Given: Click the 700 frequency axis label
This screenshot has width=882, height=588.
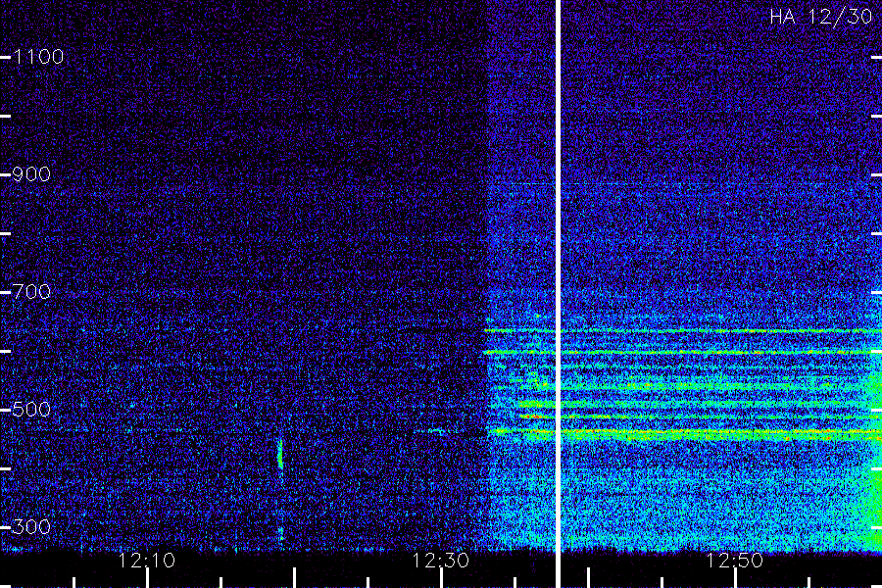Looking at the screenshot, I should tap(31, 292).
